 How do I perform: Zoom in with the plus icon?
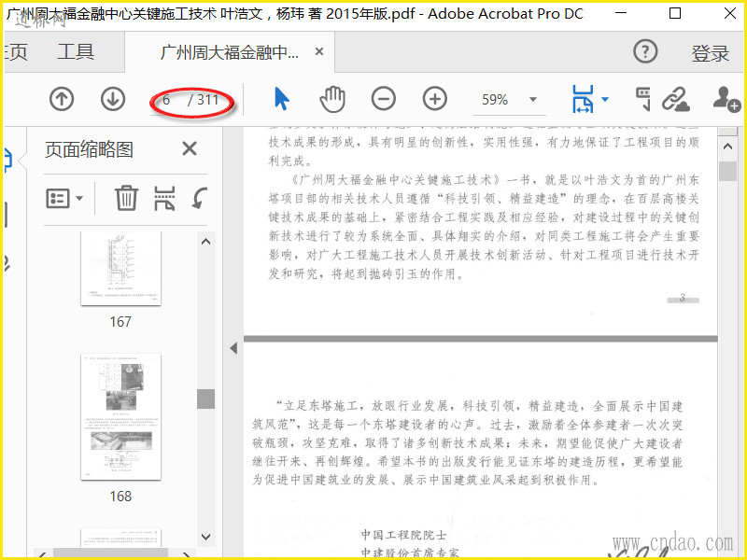click(x=435, y=100)
